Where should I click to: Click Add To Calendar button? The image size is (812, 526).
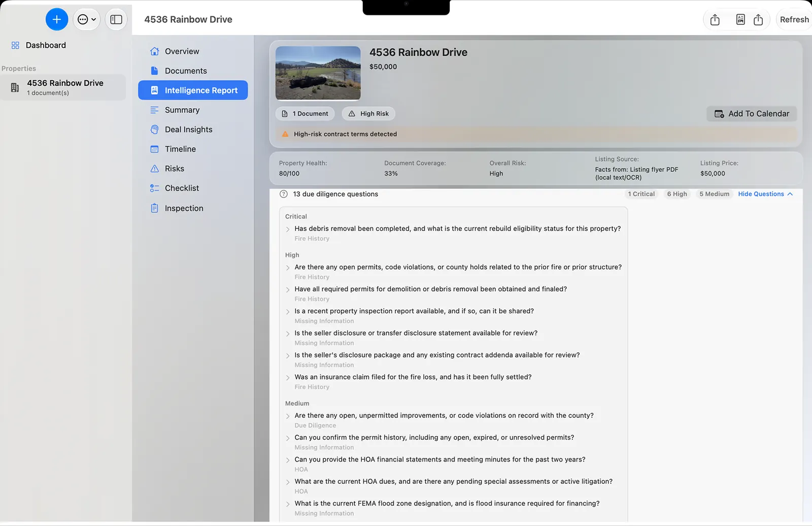752,114
